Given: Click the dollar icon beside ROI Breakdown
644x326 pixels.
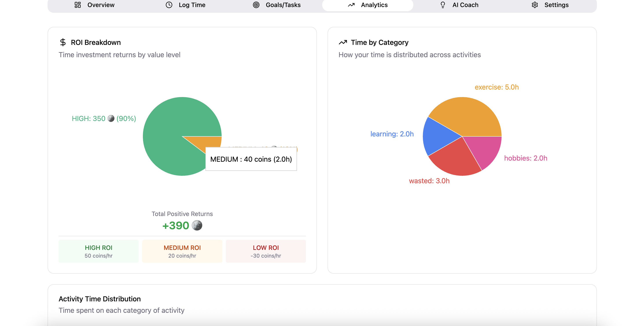Looking at the screenshot, I should [63, 42].
